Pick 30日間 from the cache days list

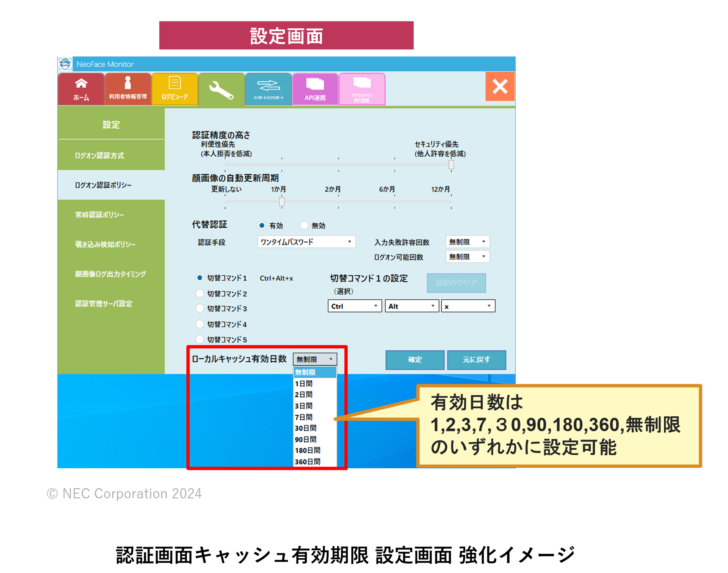tap(306, 428)
